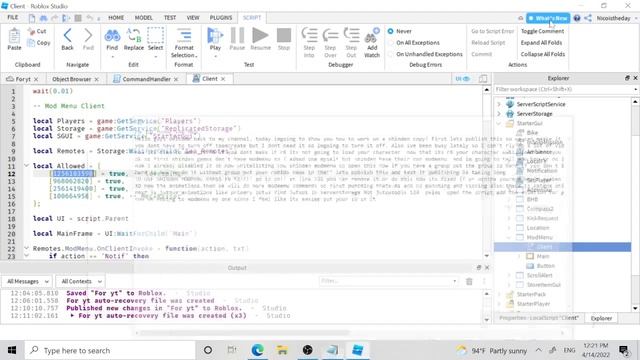The width and height of the screenshot is (640, 360).
Task: Click Reload Script
Action: pyautogui.click(x=488, y=42)
